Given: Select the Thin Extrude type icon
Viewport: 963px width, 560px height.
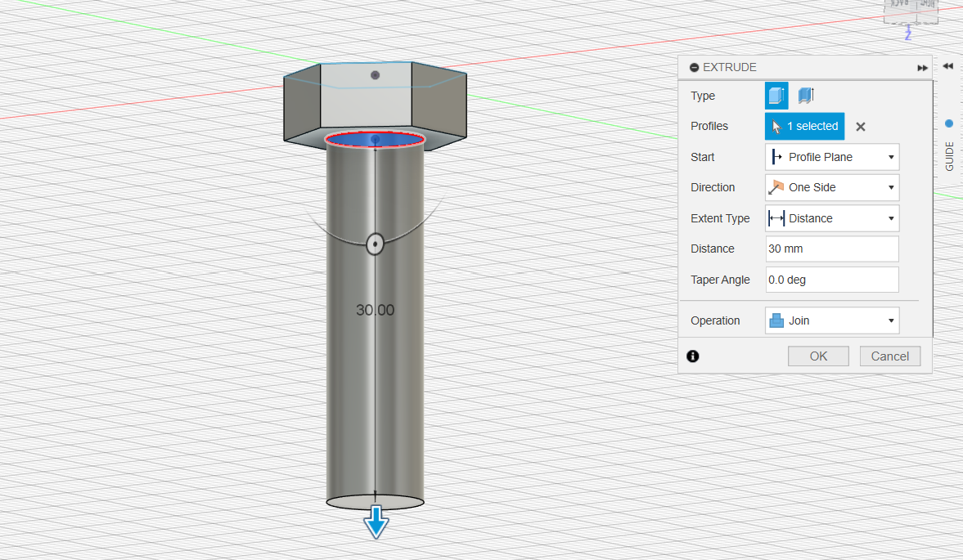Looking at the screenshot, I should coord(806,96).
